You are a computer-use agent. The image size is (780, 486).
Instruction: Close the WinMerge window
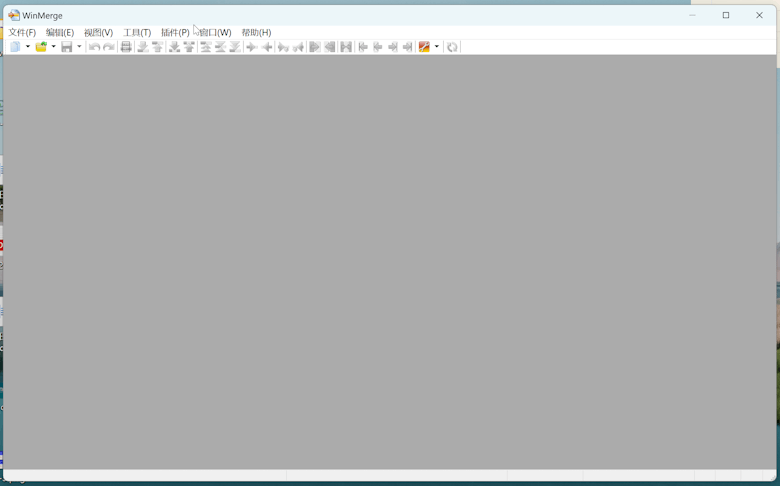(759, 15)
